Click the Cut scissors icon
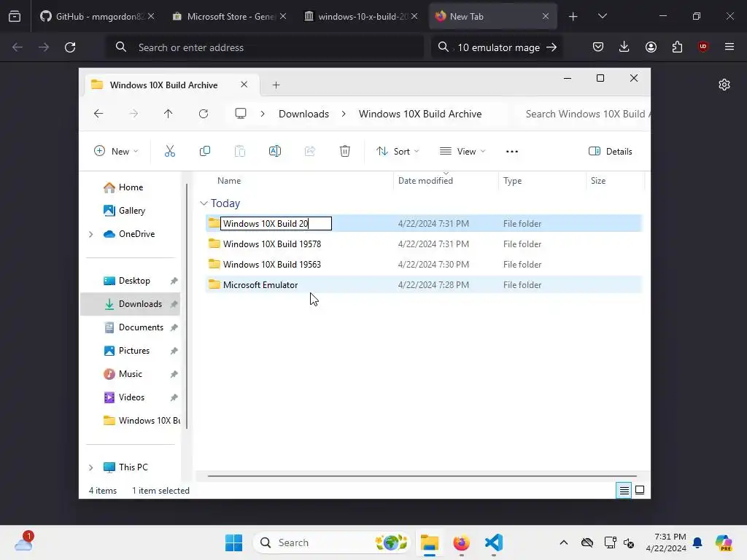747x560 pixels. click(x=169, y=152)
